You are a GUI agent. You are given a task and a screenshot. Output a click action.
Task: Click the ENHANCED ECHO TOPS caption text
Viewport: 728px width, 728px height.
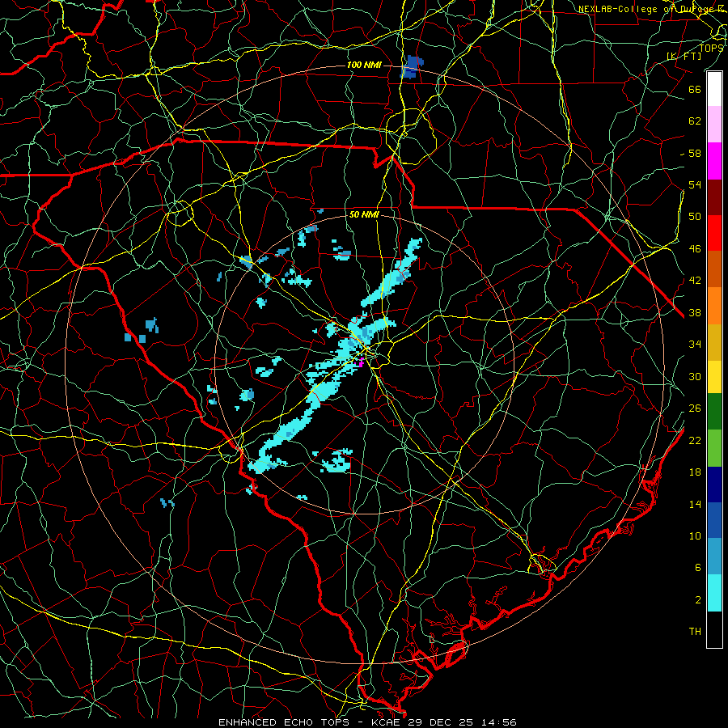(x=284, y=722)
